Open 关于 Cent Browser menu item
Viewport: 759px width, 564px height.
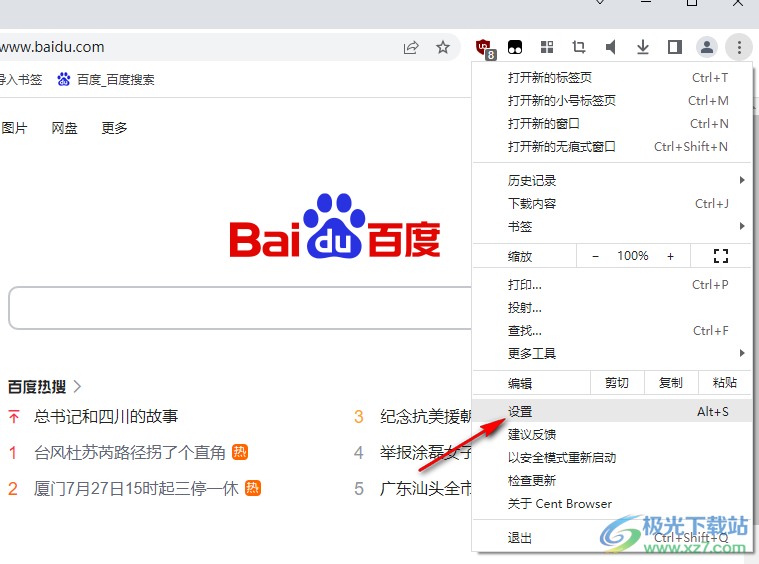(611, 503)
